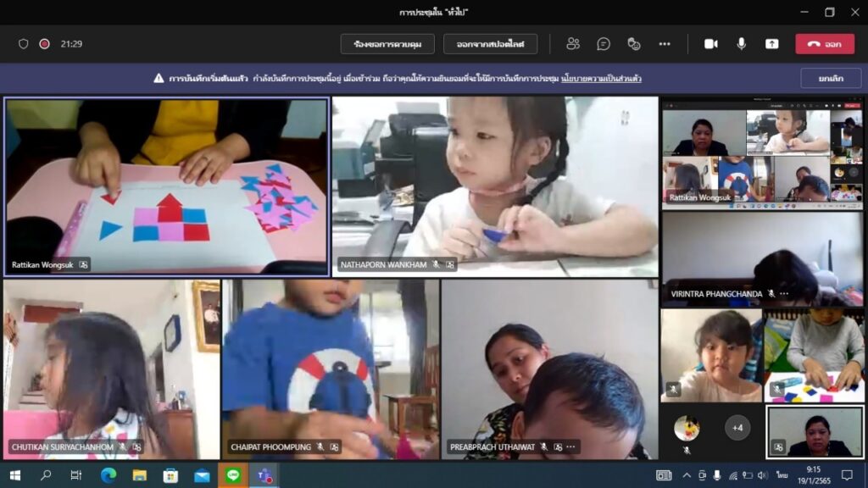Open the breakout rooms icon
This screenshot has height=488, width=868.
point(634,44)
